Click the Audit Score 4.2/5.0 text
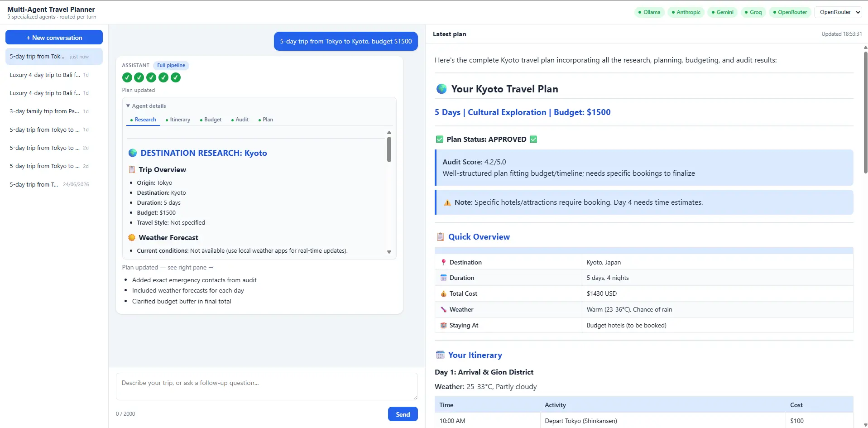The image size is (868, 428). click(474, 162)
